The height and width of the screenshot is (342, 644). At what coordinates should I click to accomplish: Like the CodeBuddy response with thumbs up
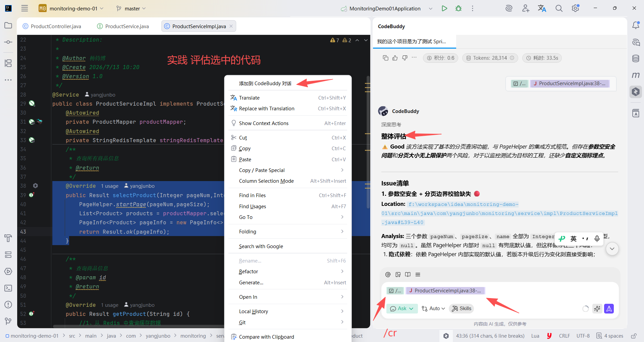pos(395,58)
